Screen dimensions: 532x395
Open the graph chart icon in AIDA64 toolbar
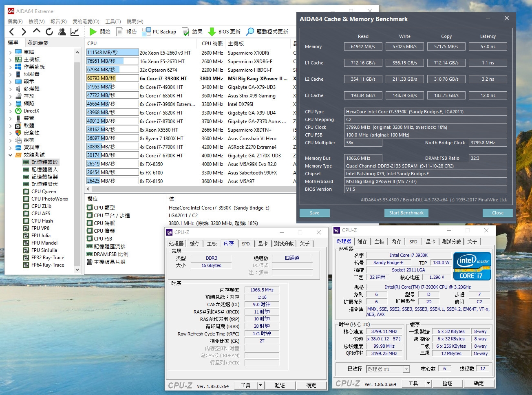75,32
